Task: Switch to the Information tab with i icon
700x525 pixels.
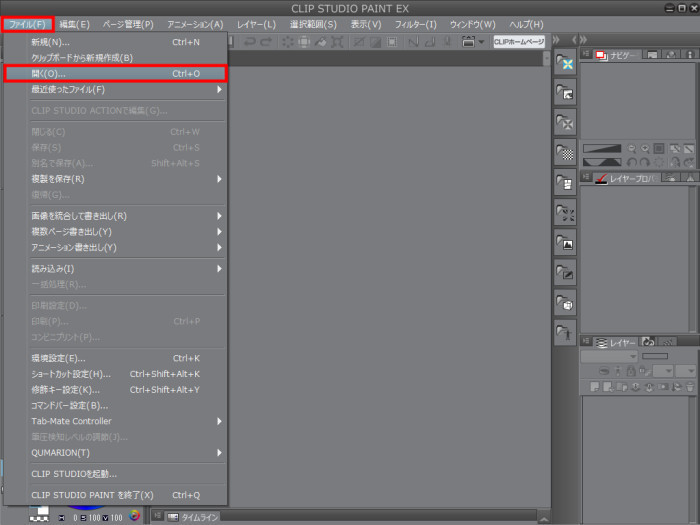Action: point(690,55)
